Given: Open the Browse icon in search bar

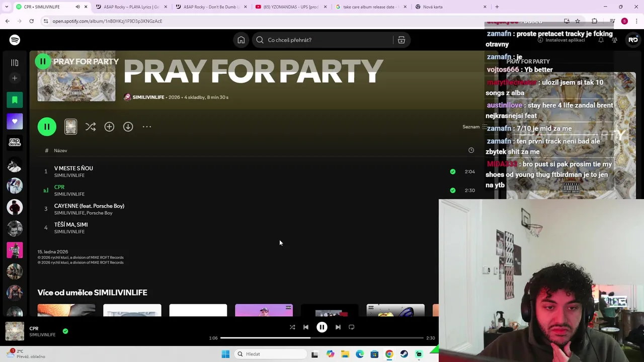Looking at the screenshot, I should [401, 40].
